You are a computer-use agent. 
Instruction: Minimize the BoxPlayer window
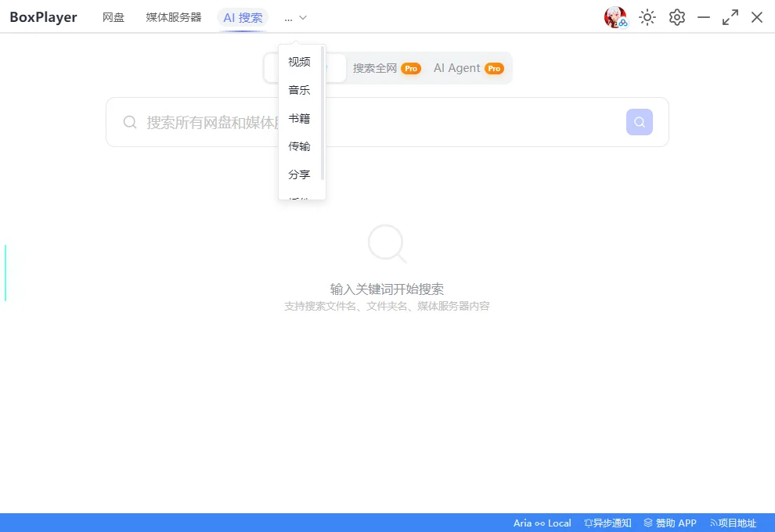(703, 17)
